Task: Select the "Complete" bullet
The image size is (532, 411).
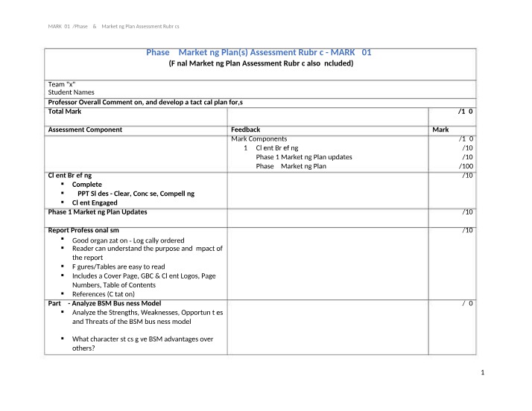Action: [87, 185]
